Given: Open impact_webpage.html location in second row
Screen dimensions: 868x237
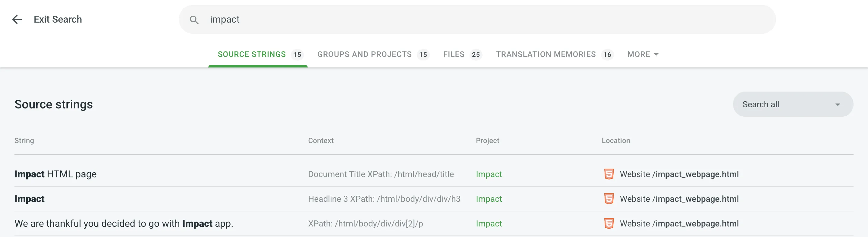Looking at the screenshot, I should [679, 199].
